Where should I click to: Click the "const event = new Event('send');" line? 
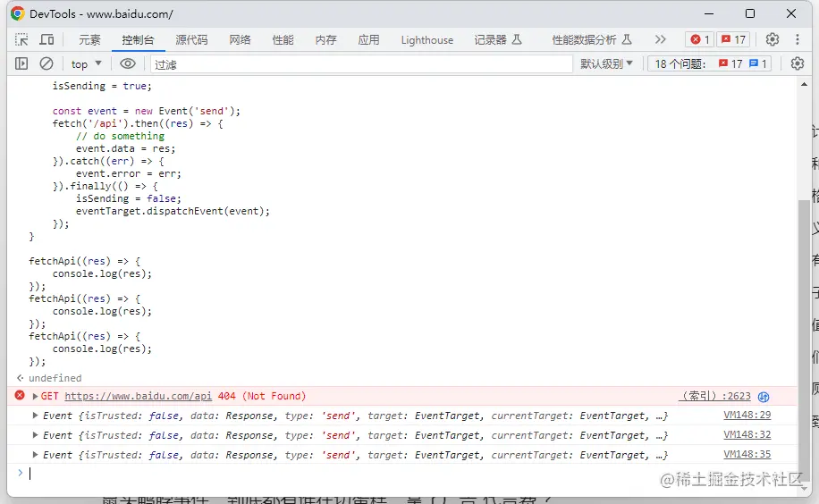[147, 111]
